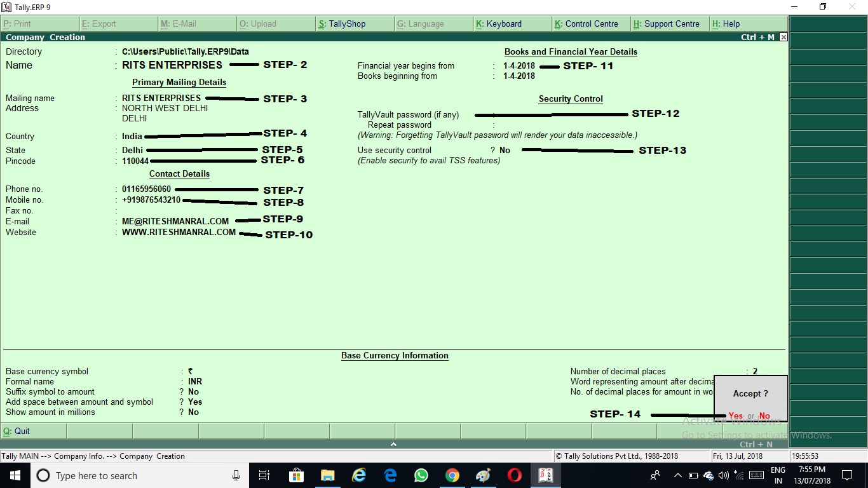Select the Pincode field 110044
Screen dimensions: 868x488
click(x=135, y=161)
